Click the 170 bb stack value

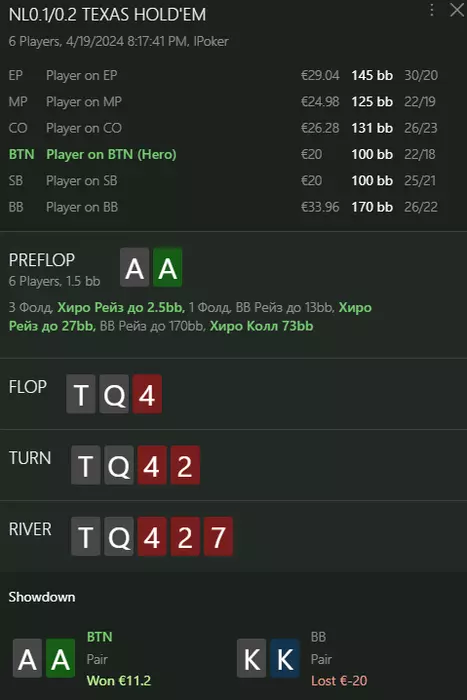click(x=372, y=207)
